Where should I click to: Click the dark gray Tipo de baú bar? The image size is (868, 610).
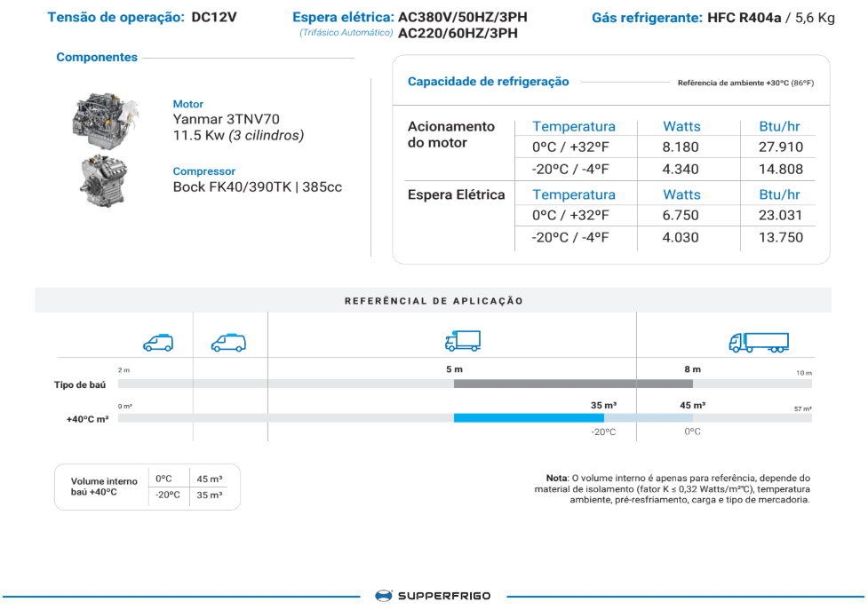[x=573, y=384]
